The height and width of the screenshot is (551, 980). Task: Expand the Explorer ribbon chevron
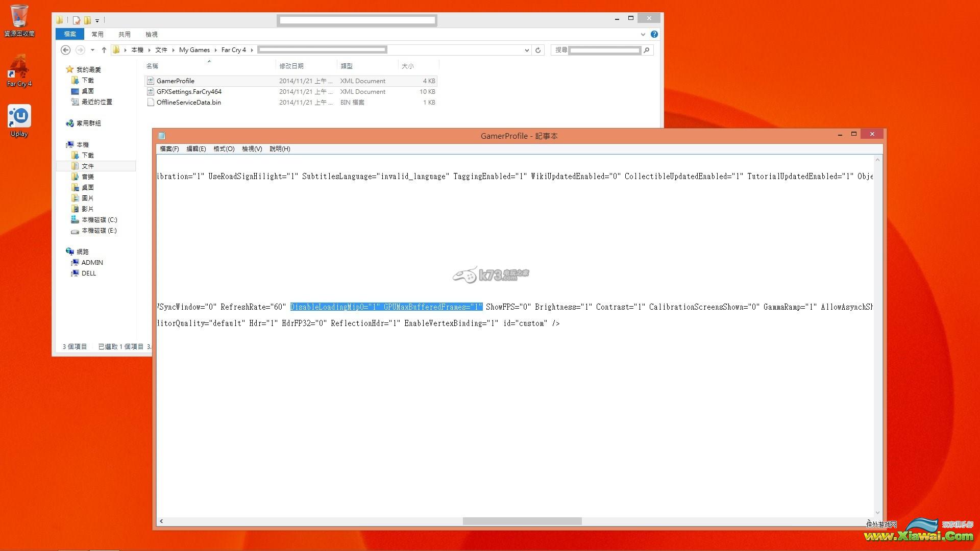643,34
